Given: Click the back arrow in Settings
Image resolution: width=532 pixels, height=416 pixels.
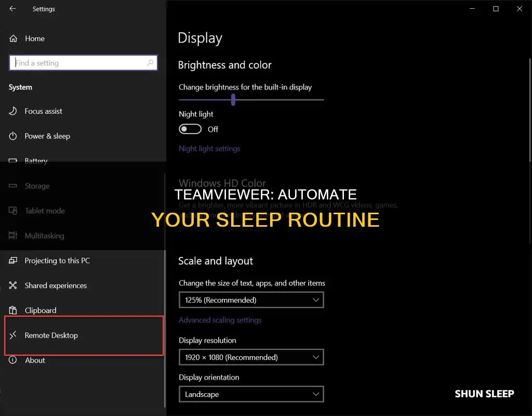Looking at the screenshot, I should pyautogui.click(x=12, y=9).
